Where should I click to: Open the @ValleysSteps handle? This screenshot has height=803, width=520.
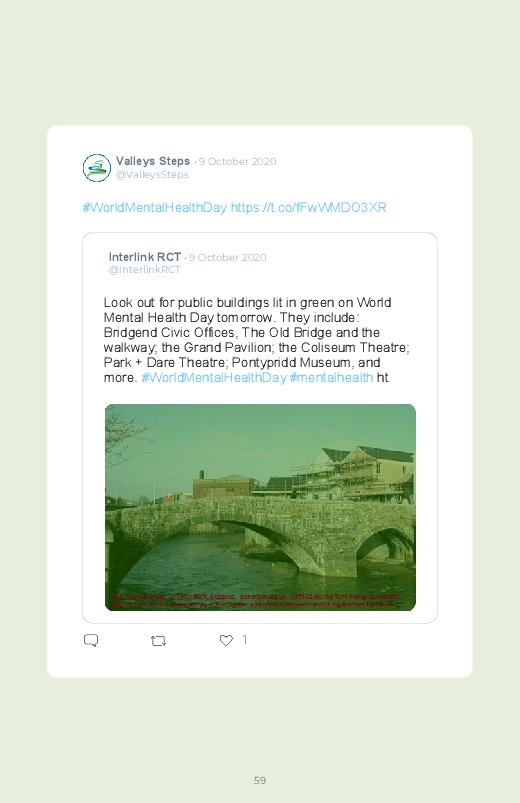tap(152, 175)
